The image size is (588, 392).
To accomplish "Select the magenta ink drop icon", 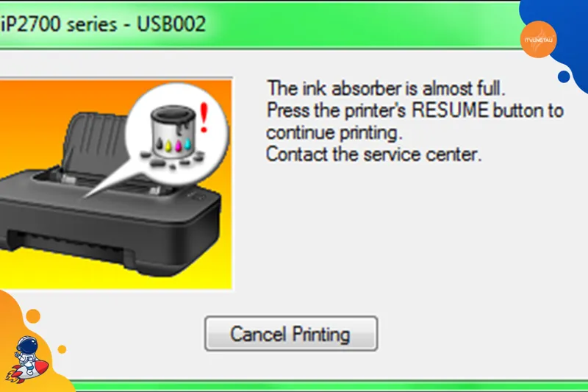I will click(x=178, y=145).
